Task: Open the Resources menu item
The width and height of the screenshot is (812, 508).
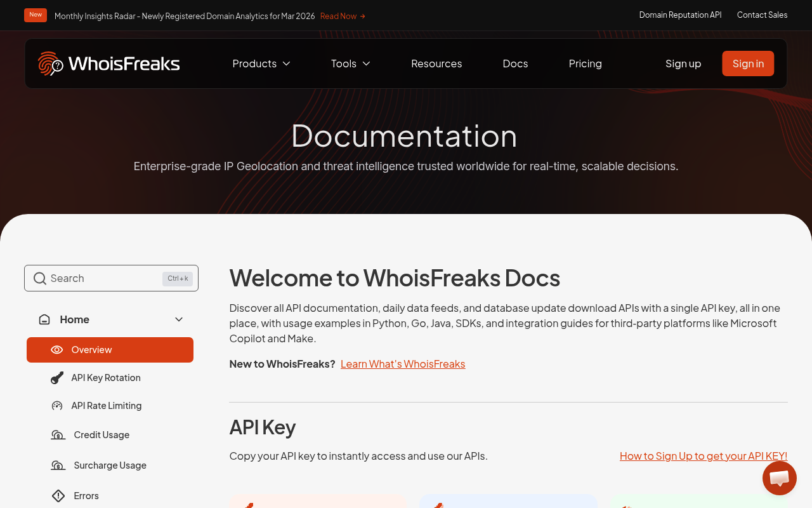Action: point(436,63)
